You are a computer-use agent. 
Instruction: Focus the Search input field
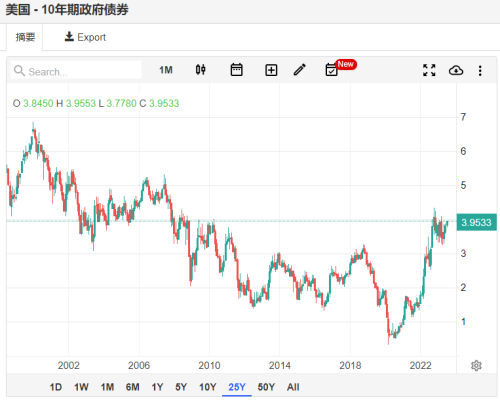tap(76, 70)
